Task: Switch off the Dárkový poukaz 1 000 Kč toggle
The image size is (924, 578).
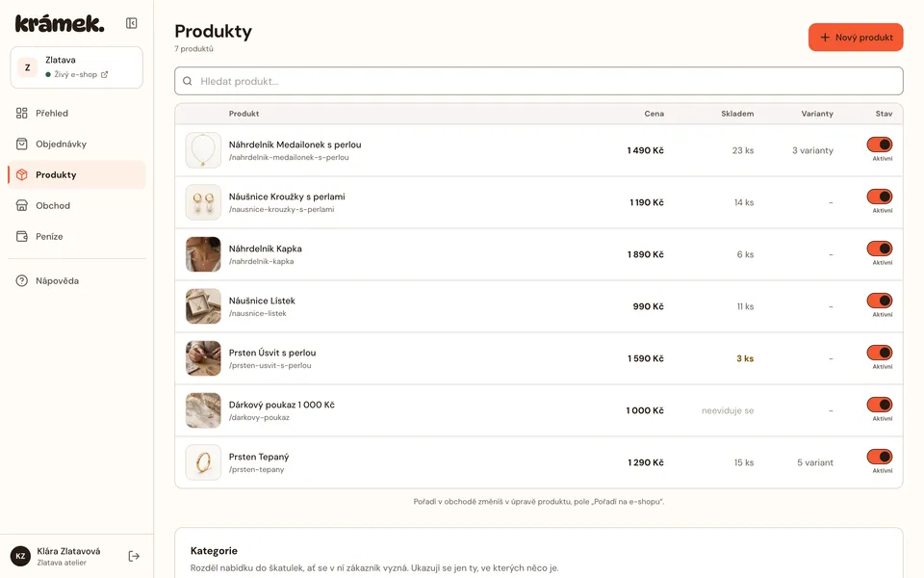Action: click(x=879, y=405)
